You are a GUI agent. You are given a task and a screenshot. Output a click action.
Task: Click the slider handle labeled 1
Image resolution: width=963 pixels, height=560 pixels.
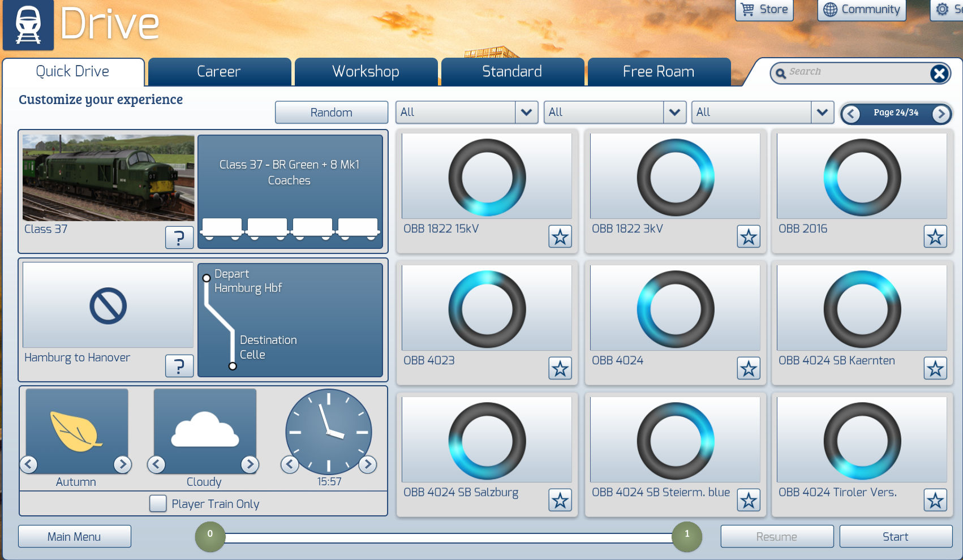(687, 537)
